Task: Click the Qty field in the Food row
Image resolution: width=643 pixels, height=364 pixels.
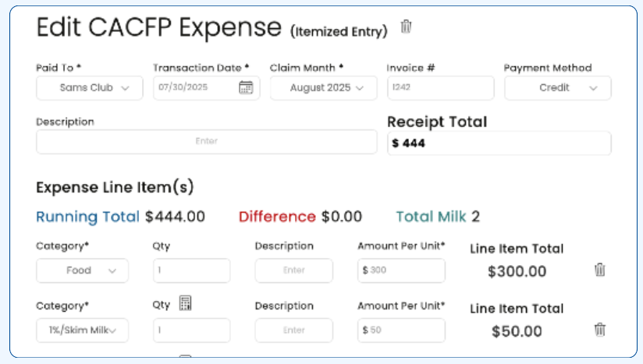Action: [x=191, y=270]
